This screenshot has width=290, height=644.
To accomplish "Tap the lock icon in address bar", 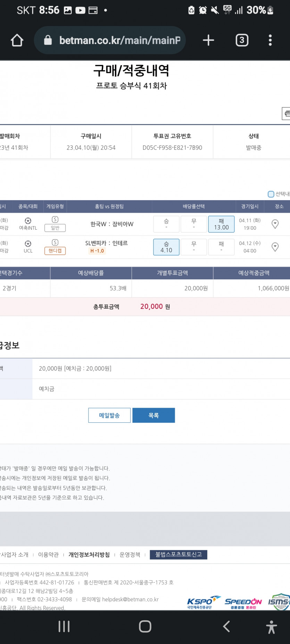I will [48, 40].
